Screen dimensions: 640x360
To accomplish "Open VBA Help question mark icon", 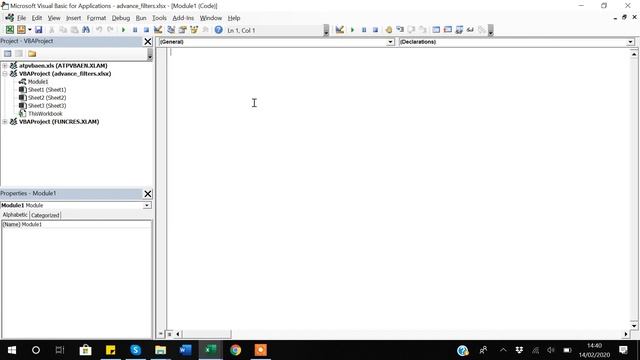I will (218, 30).
